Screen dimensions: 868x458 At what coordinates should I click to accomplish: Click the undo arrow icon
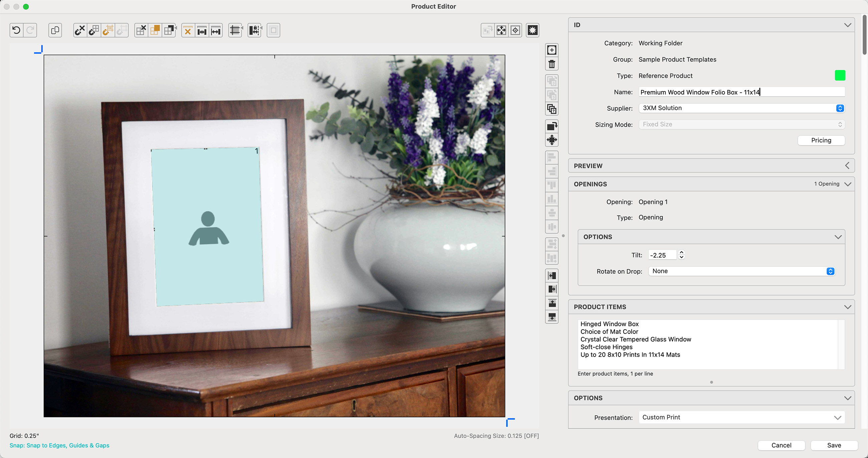pos(16,30)
